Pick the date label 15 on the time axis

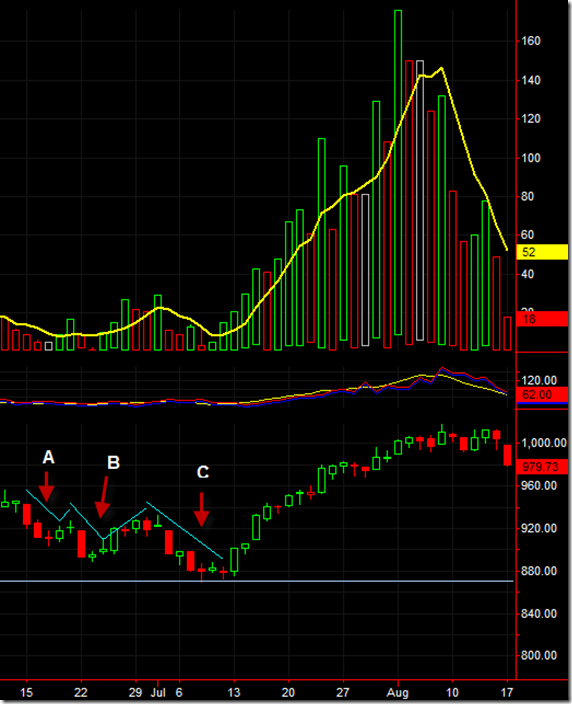pos(26,693)
